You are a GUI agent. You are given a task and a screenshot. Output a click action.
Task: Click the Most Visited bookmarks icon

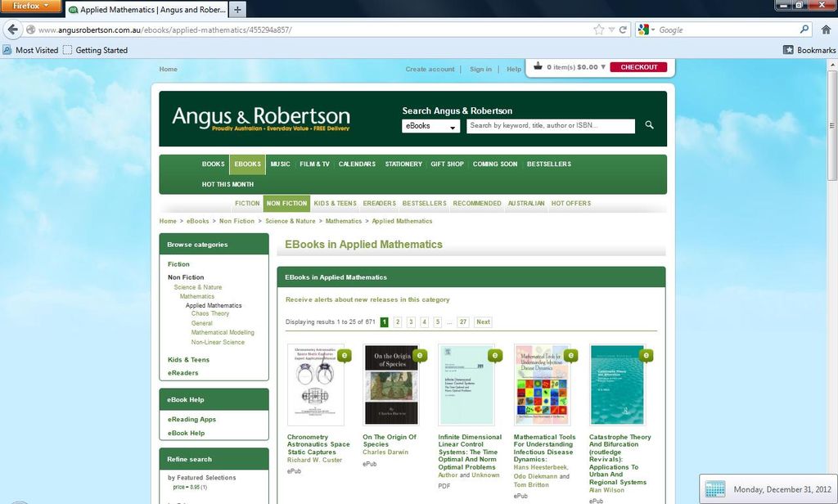(7, 50)
